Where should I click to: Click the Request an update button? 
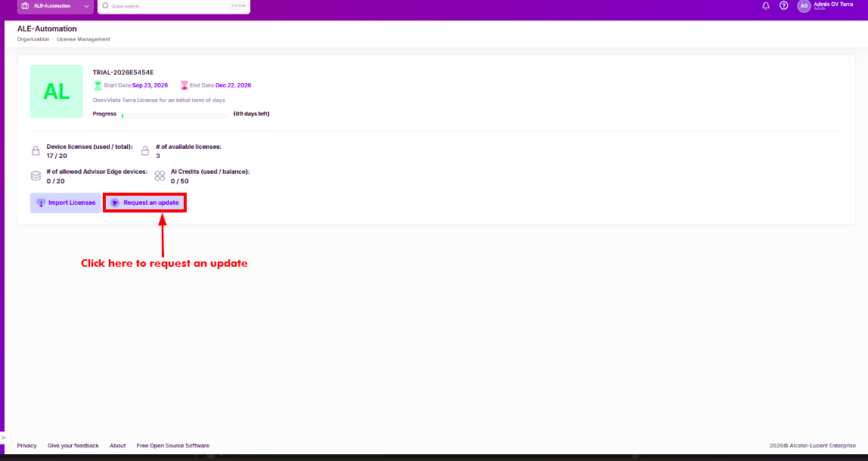[144, 203]
